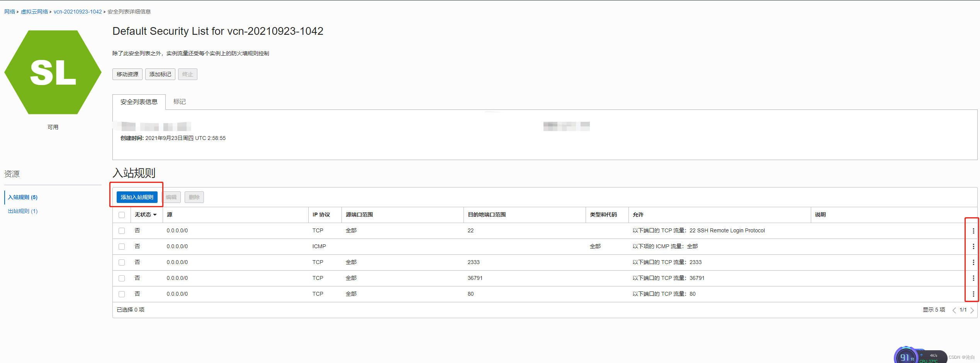Viewport: 980px width, 363px height.
Task: Click the 类型和代码 column header
Action: [x=603, y=215]
